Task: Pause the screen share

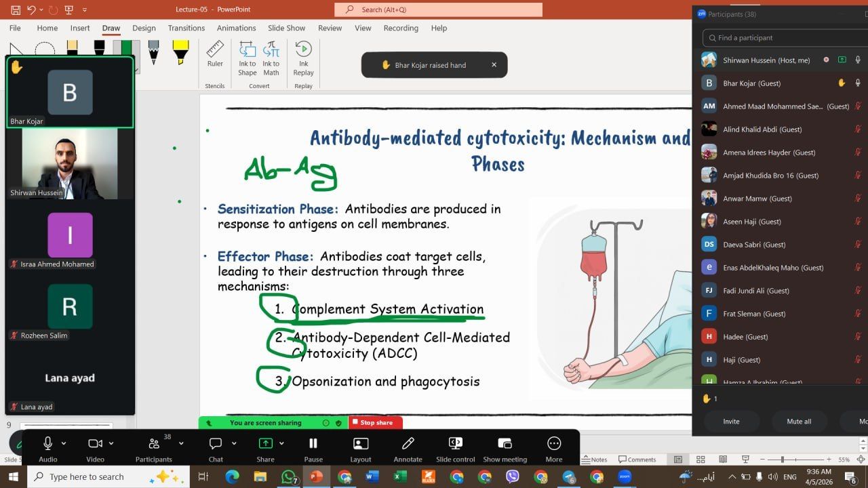Action: [x=313, y=448]
